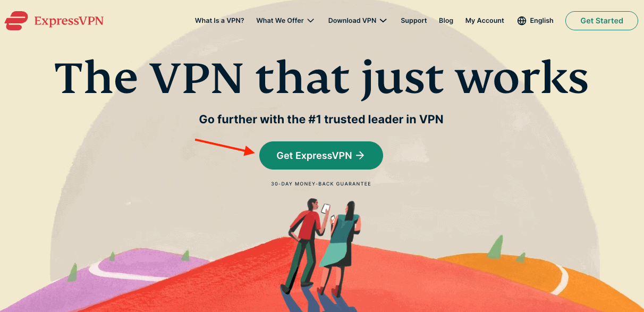Expand the chevron beside Download VPN
644x312 pixels.
383,21
